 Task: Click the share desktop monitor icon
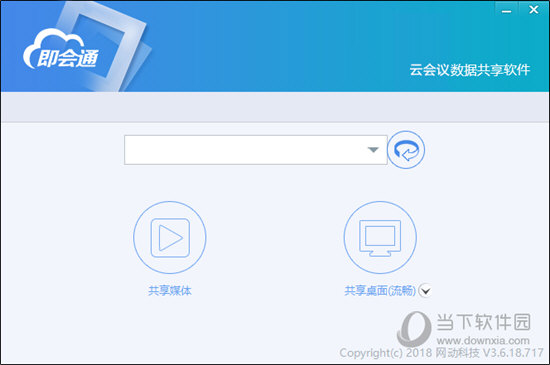pos(380,237)
